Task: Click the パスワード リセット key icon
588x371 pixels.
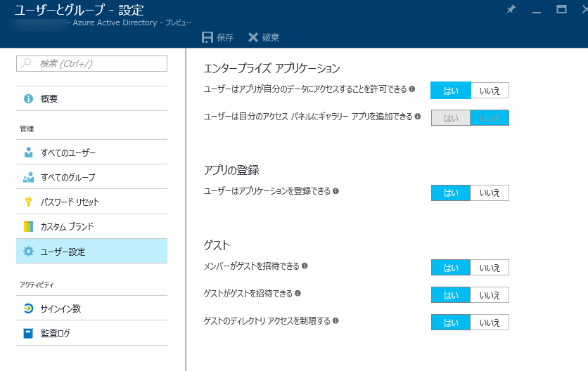Action: tap(28, 202)
